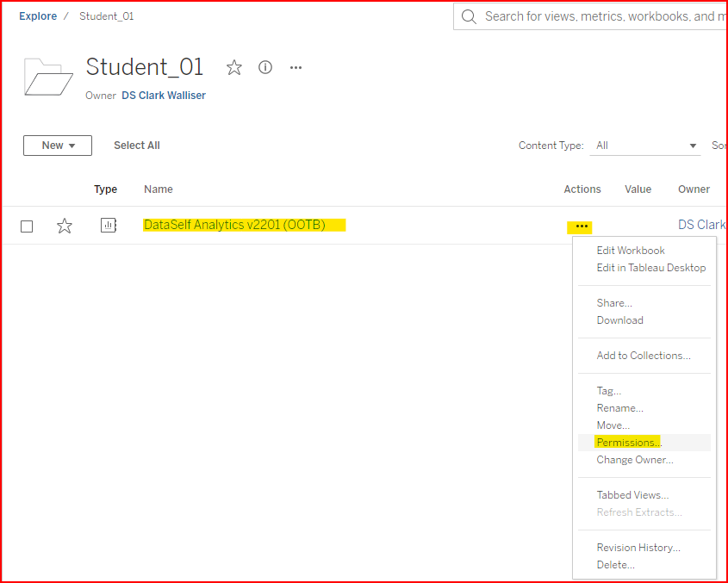The image size is (728, 583).
Task: Tick the checkbox for DataSelf Analytics workbook
Action: 27,226
